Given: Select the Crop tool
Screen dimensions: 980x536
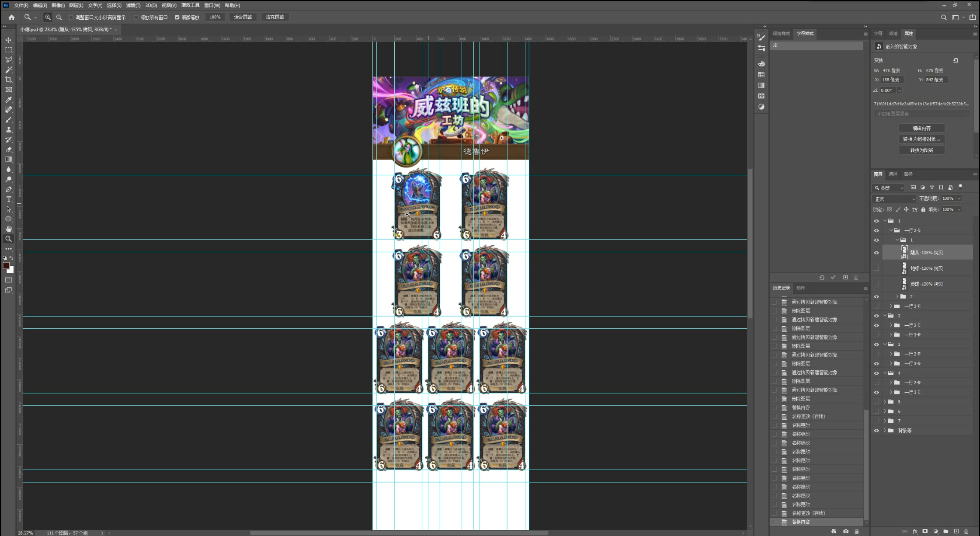Looking at the screenshot, I should point(8,80).
